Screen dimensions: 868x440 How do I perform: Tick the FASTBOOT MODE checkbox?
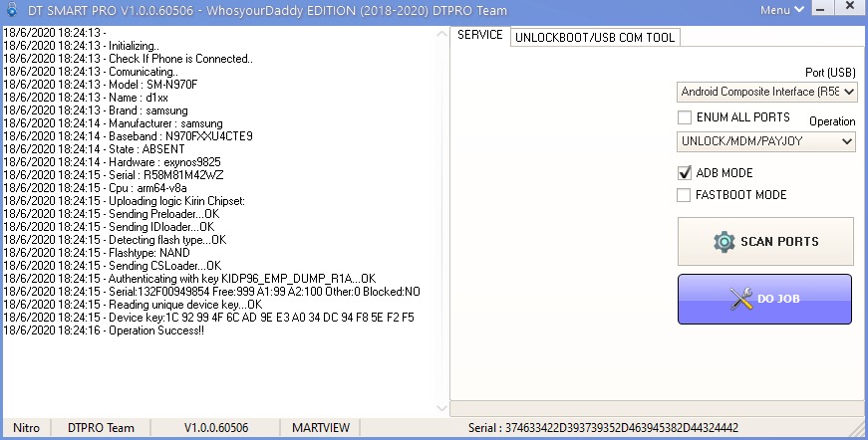[685, 194]
